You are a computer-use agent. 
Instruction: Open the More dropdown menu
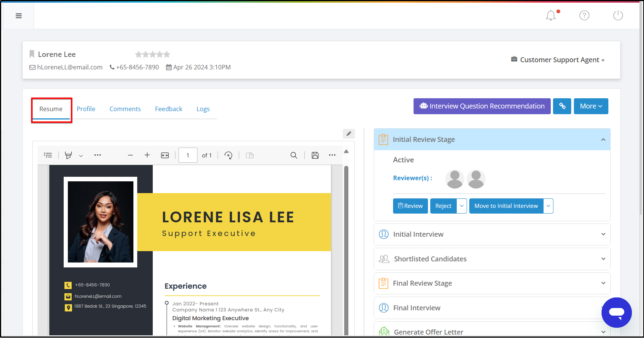591,106
